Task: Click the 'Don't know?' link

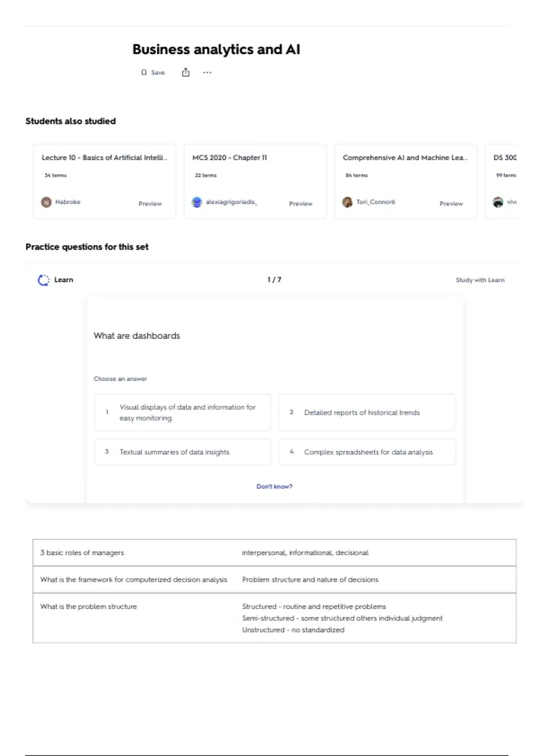Action: [274, 487]
